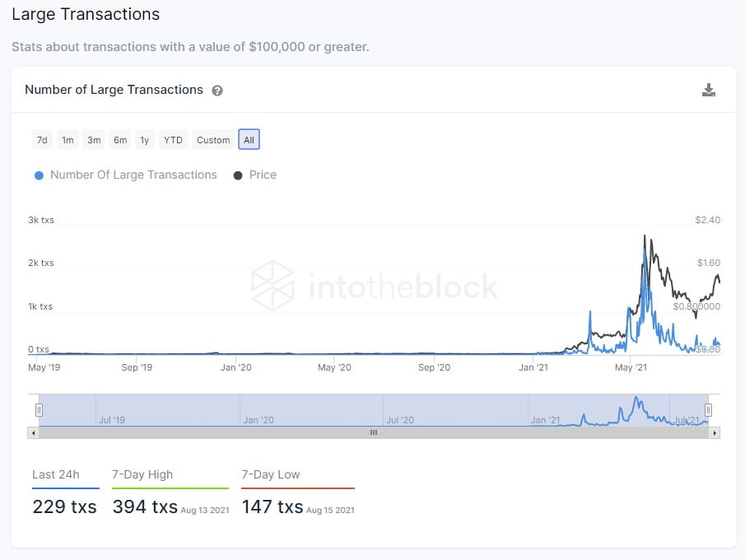Click the 7-Day High stat value

[x=145, y=506]
